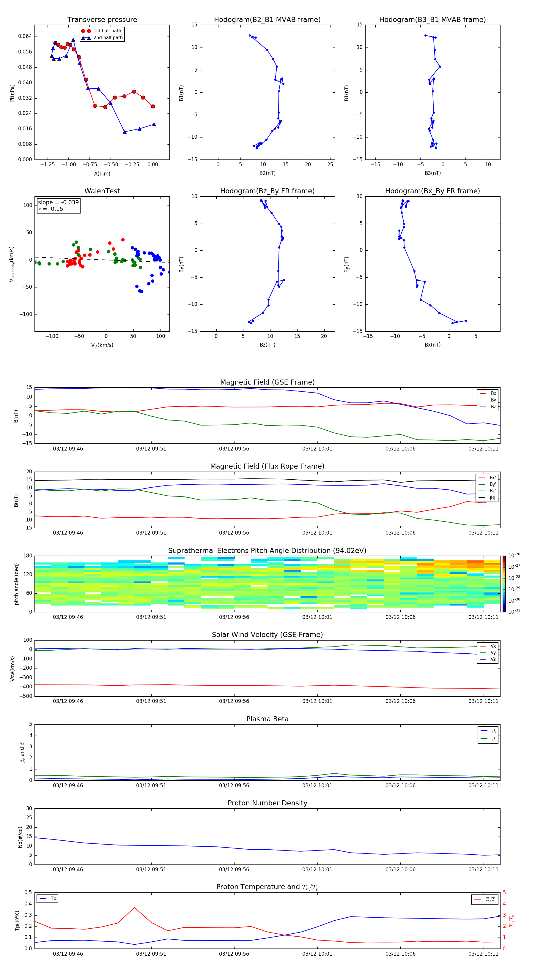Image resolution: width=535 pixels, height=980 pixels.
Task: Click 'Solar Wind Velocity (GSE Frame)' title
Action: [267, 635]
